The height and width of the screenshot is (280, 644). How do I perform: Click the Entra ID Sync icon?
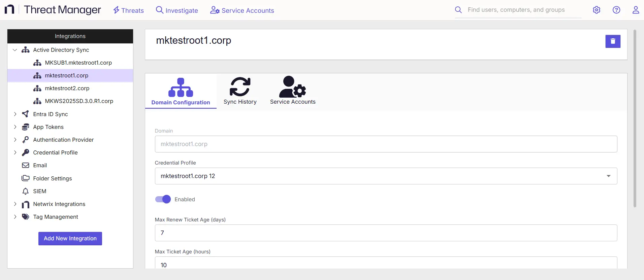26,114
